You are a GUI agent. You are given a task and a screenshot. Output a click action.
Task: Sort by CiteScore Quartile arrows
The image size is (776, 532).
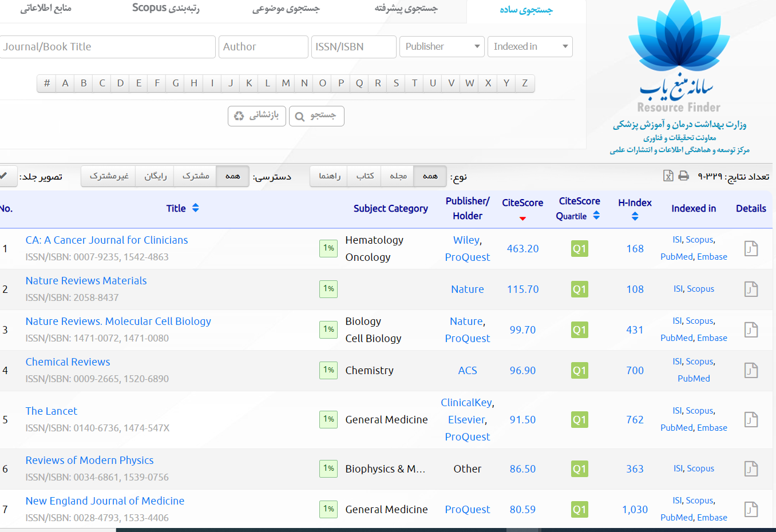click(596, 216)
